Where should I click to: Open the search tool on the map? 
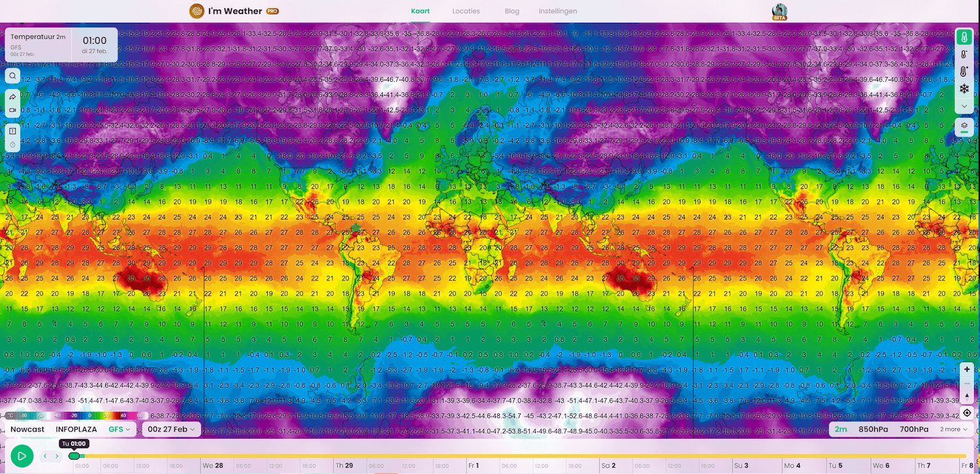pos(12,75)
